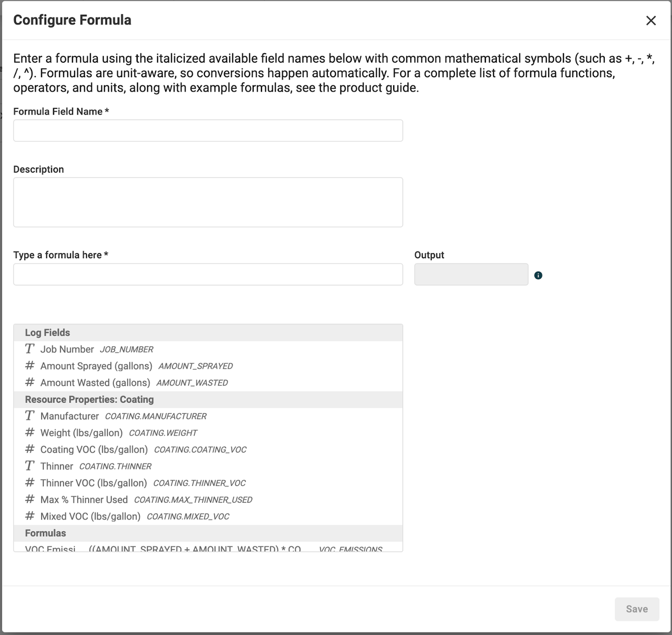The image size is (672, 635).
Task: Click the Log Fields section header
Action: tap(48, 333)
